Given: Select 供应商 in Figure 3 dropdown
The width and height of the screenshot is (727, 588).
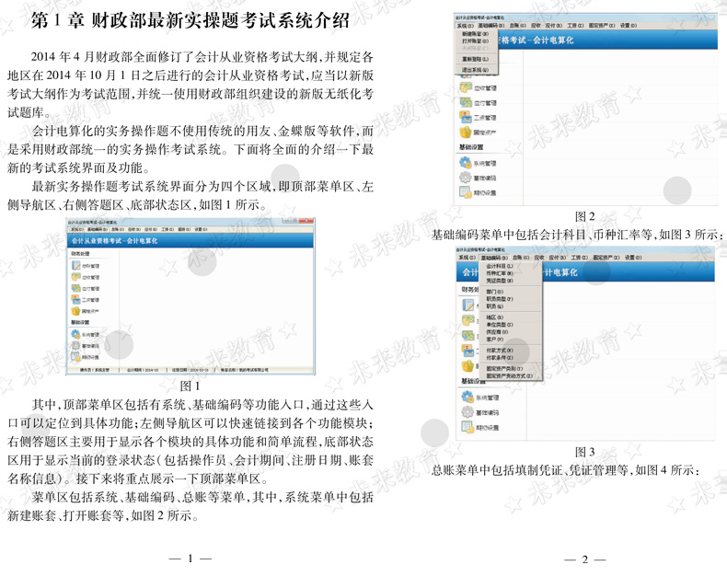Looking at the screenshot, I should 497,331.
